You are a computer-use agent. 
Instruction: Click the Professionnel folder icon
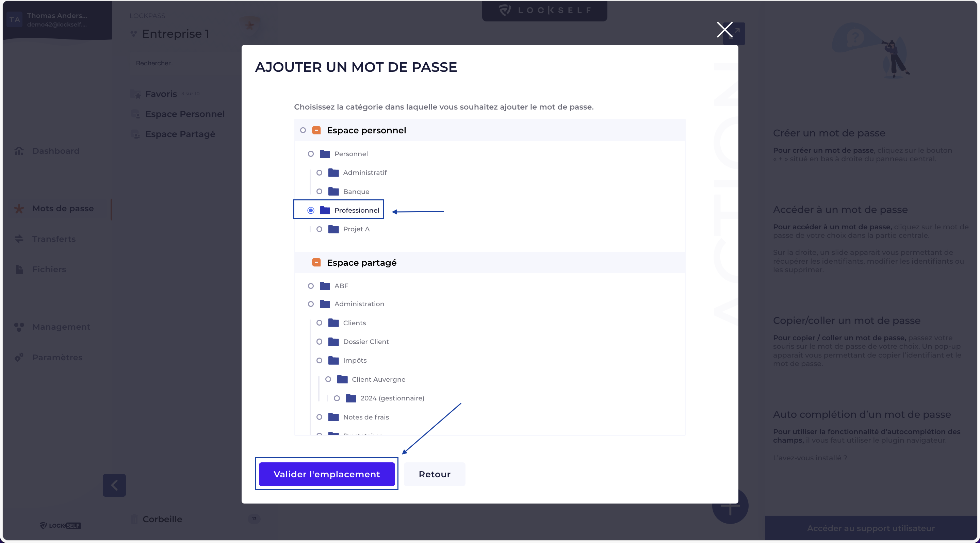click(x=325, y=210)
